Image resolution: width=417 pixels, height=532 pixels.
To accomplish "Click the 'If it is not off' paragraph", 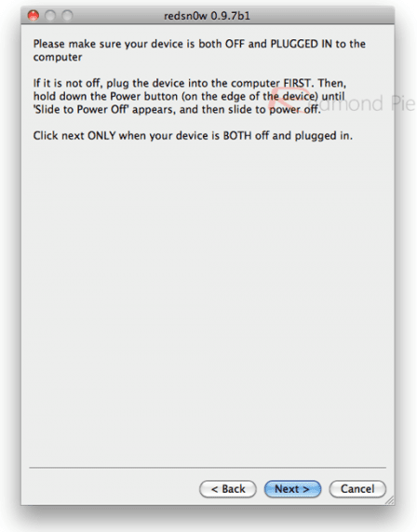I will point(189,96).
